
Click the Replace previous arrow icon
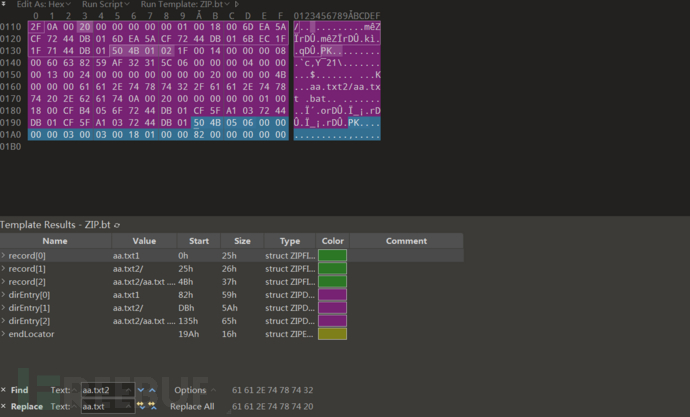coord(153,407)
